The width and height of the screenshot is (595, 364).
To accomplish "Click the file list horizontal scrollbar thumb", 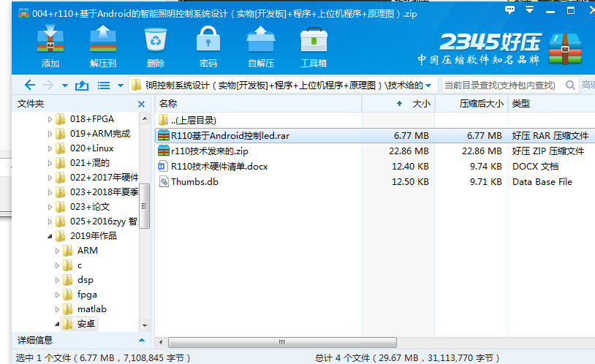I will (x=282, y=342).
